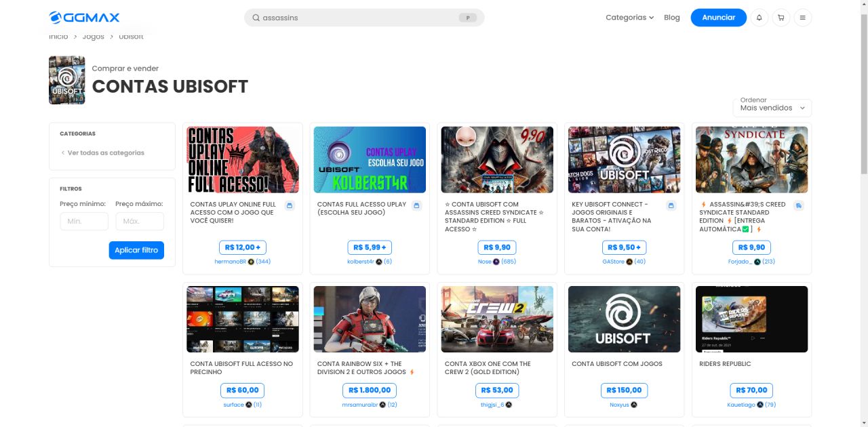868x427 pixels.
Task: Open Assassins Creed Syndicate 9,90 thumbnail
Action: (497, 160)
